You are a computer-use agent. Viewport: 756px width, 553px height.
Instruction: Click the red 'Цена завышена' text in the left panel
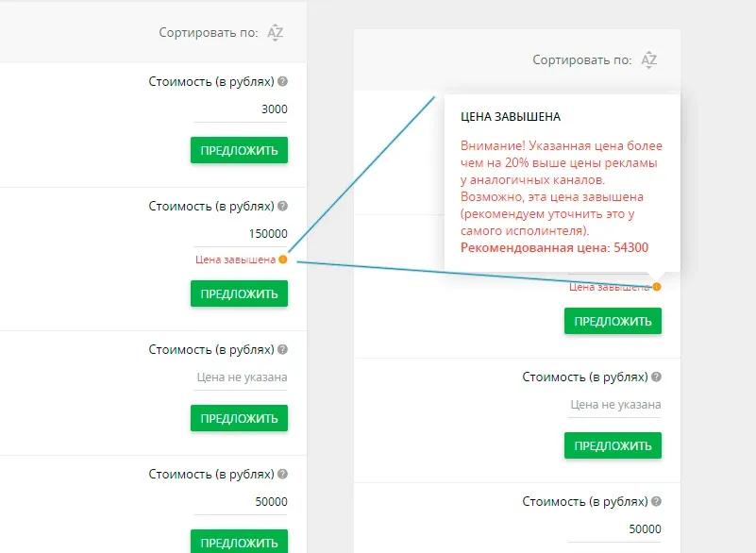[x=235, y=260]
